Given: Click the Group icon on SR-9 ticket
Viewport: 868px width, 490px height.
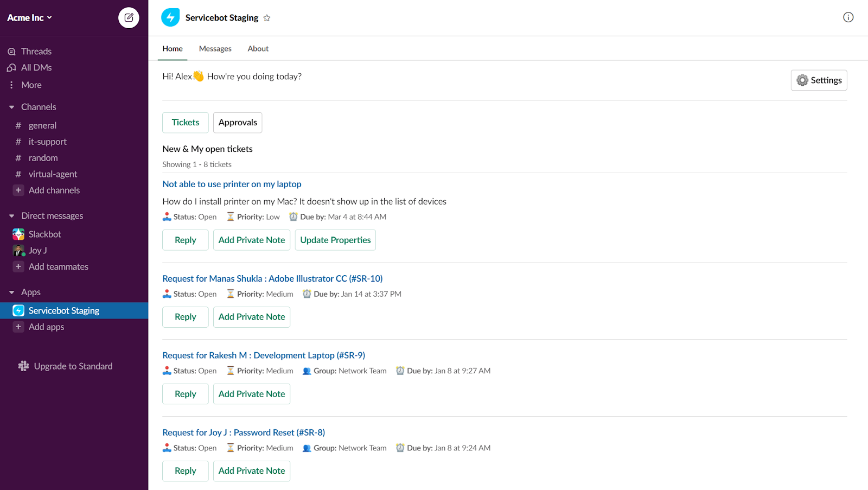Looking at the screenshot, I should point(307,371).
